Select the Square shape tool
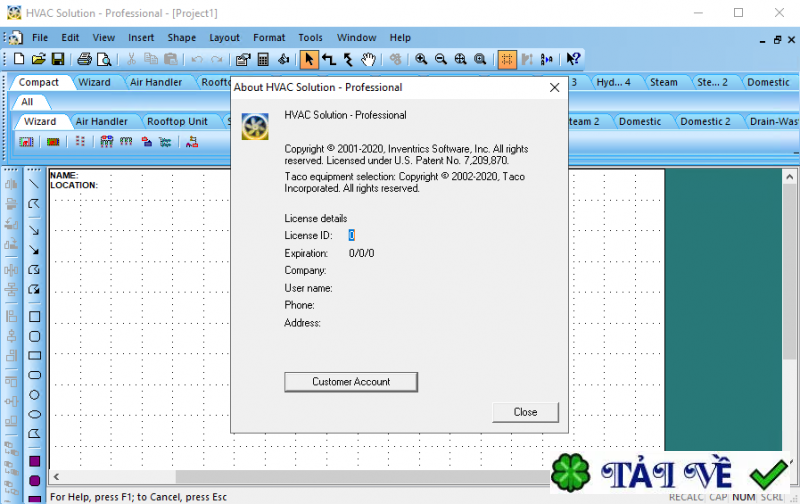Image resolution: width=800 pixels, height=504 pixels. coord(34,317)
